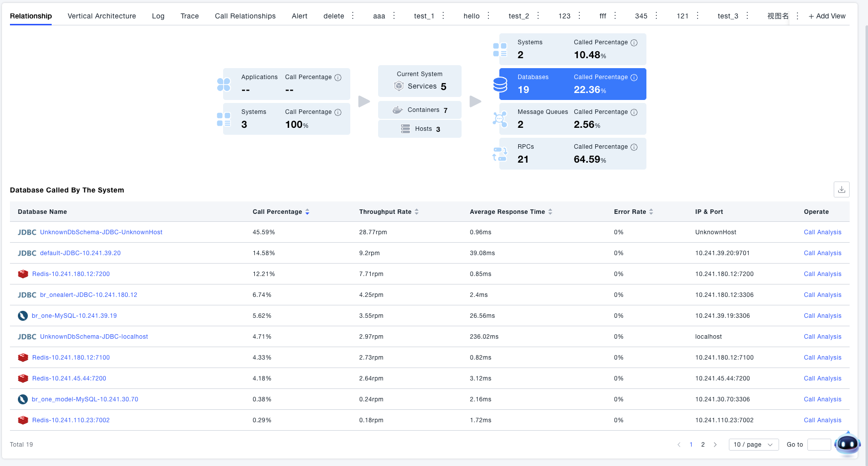The image size is (868, 466).
Task: Click info icon next to Applications Call Percentage
Action: click(x=338, y=78)
